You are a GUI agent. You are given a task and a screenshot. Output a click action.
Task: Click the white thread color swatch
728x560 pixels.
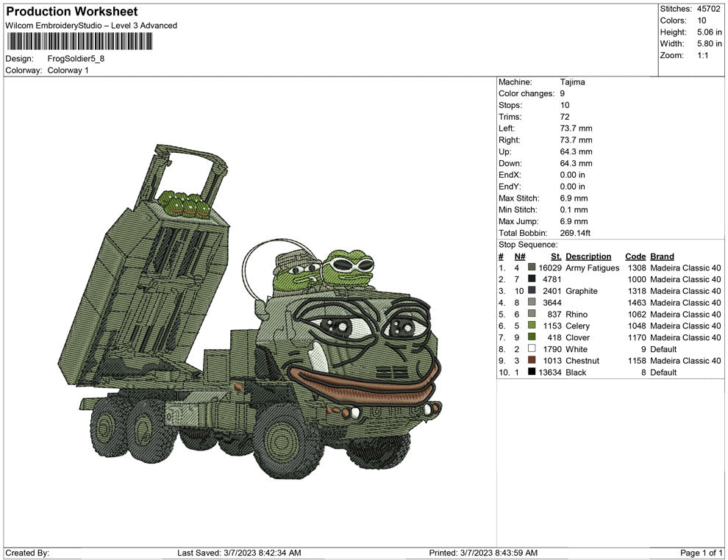point(532,349)
